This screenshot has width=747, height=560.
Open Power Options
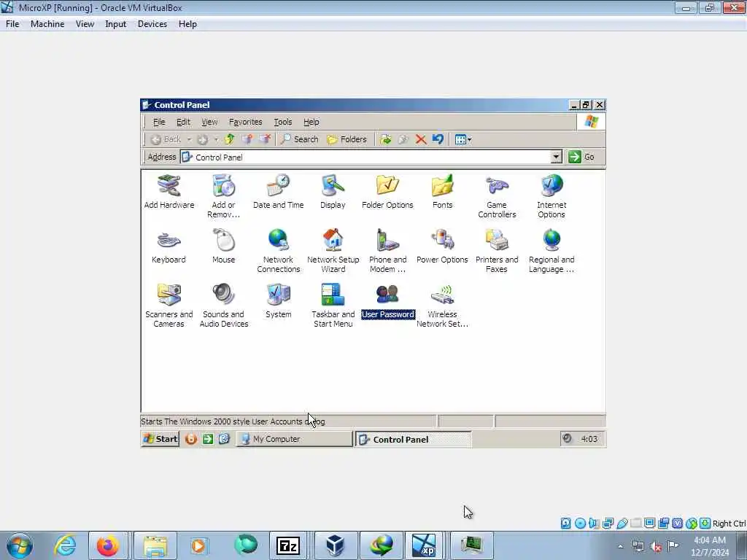click(442, 246)
